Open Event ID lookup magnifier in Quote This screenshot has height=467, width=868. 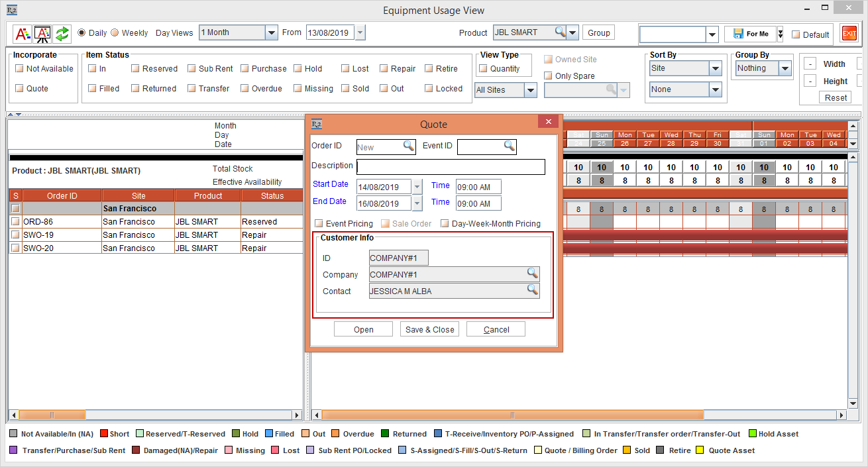point(509,146)
